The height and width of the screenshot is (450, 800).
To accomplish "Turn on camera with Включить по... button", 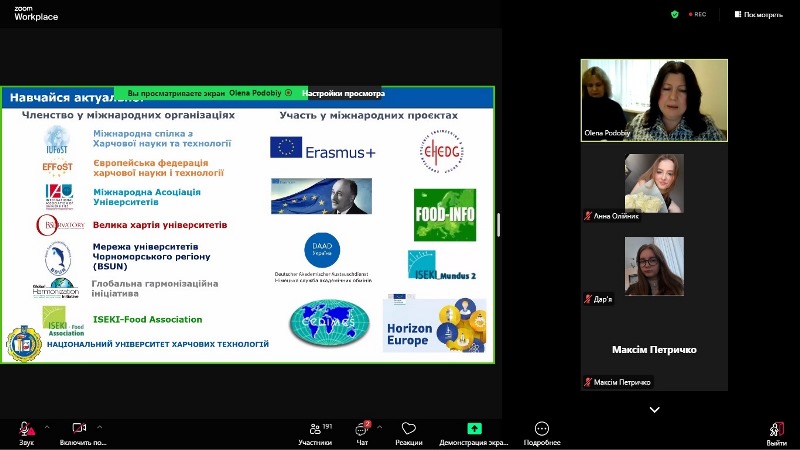I will [x=82, y=433].
